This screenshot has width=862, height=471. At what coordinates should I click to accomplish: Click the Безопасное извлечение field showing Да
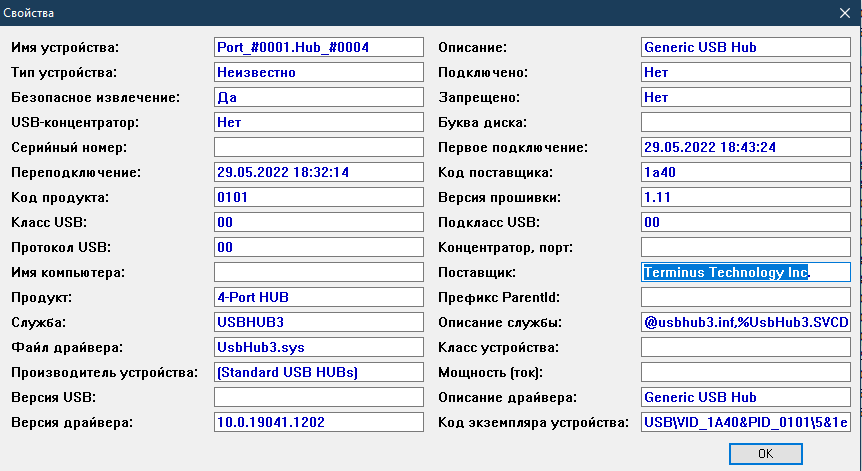pos(319,97)
